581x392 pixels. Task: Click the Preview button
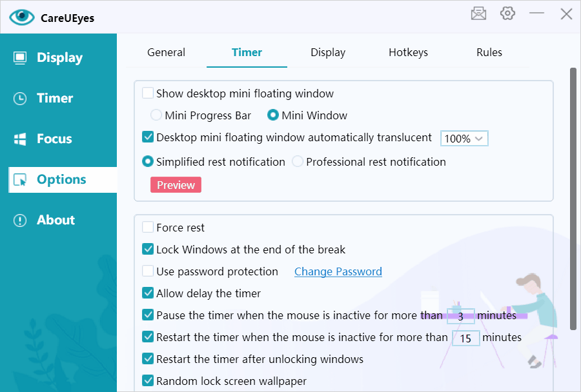176,184
